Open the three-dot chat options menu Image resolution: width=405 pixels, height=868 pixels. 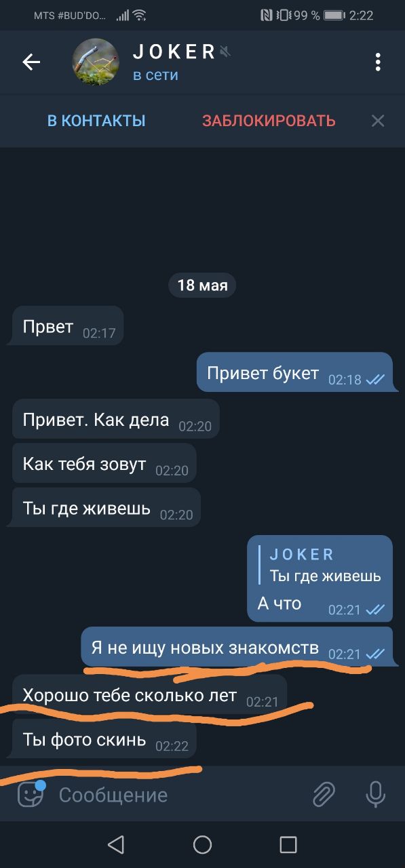tap(378, 62)
